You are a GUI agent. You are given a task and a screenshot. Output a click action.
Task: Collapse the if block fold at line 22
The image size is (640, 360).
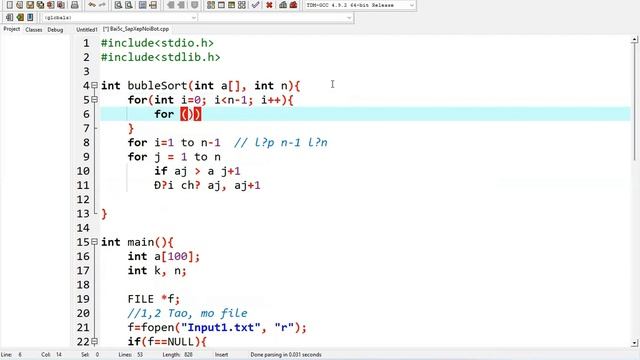[x=94, y=341]
